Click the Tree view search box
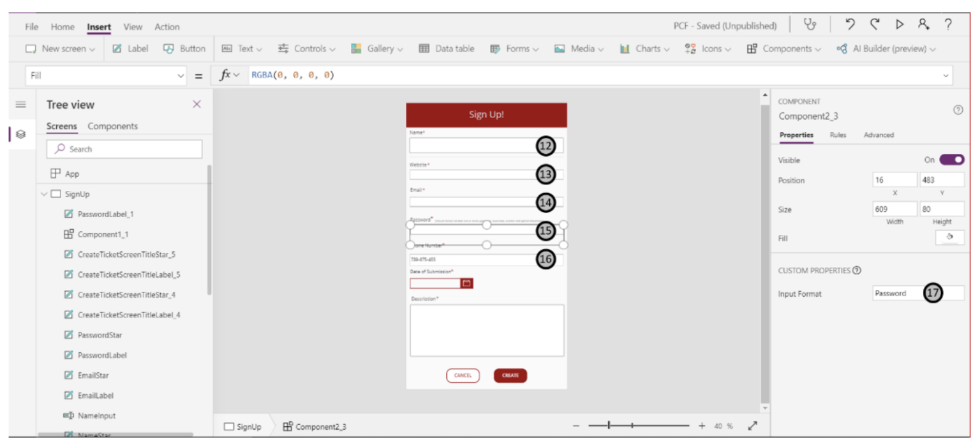Screen dimensions: 980x445 point(124,148)
